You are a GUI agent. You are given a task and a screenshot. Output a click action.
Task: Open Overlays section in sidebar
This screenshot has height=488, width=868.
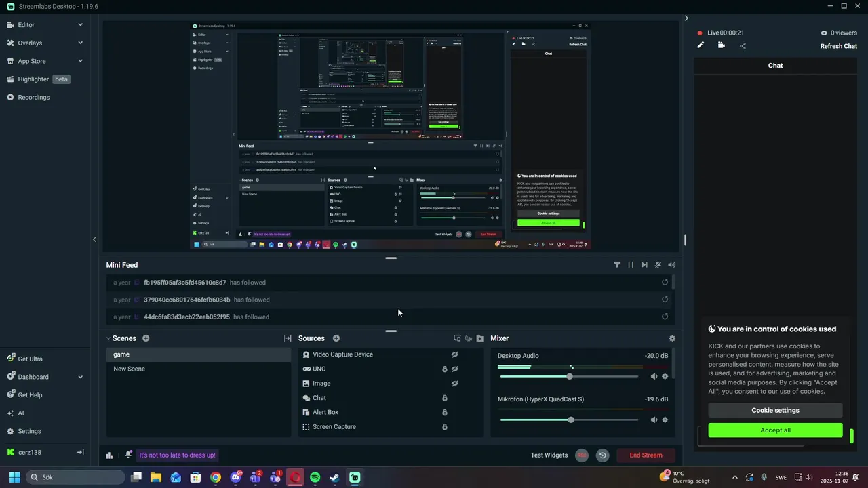(30, 43)
